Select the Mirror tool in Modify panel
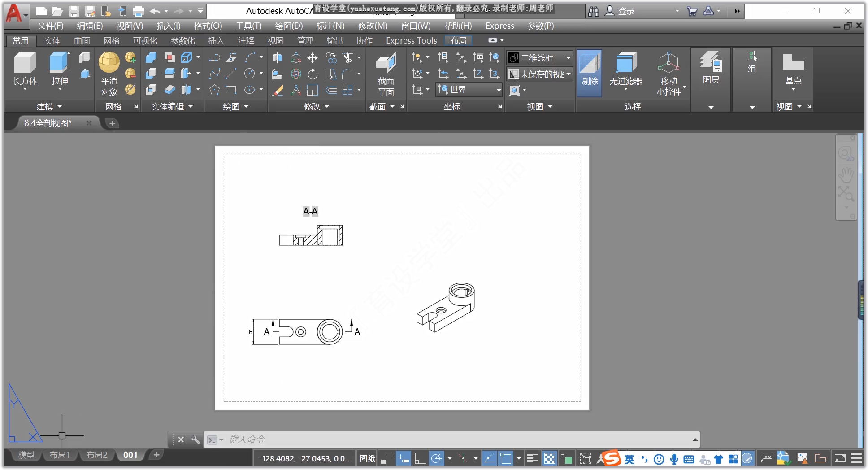This screenshot has width=868, height=470. [278, 58]
